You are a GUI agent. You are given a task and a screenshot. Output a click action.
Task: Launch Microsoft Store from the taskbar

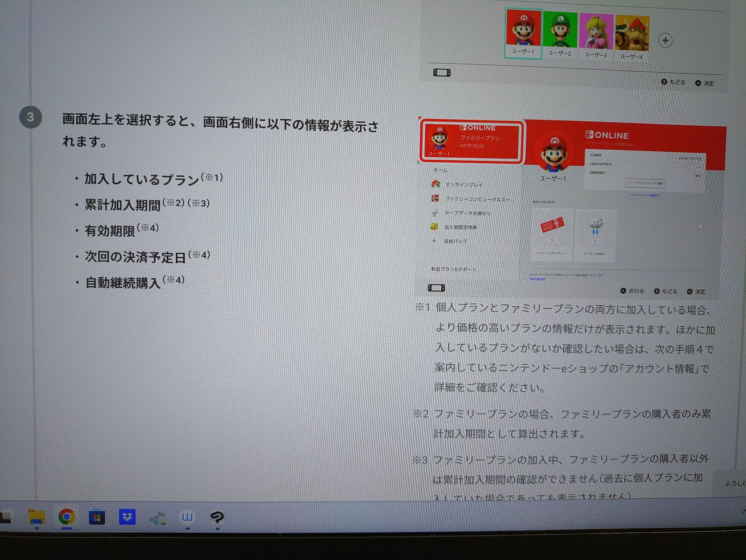coord(97,517)
